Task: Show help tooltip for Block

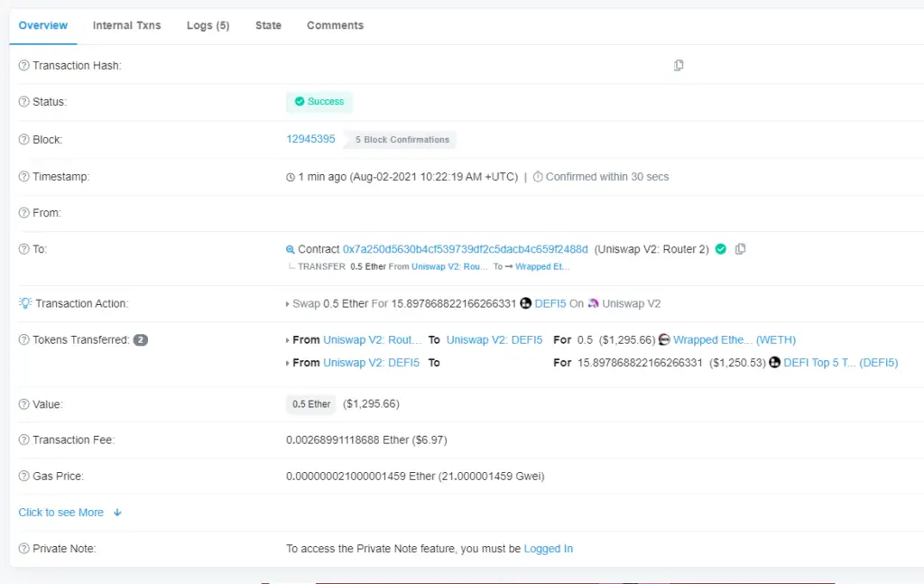Action: click(23, 140)
